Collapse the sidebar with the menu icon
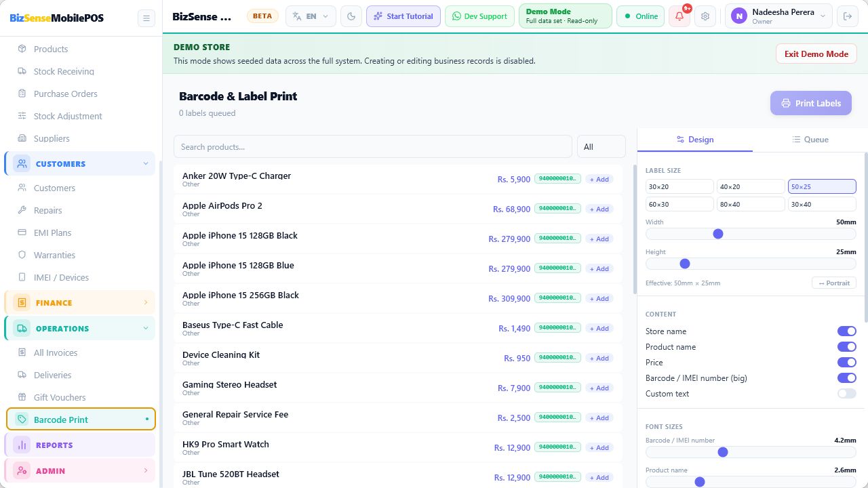 146,18
